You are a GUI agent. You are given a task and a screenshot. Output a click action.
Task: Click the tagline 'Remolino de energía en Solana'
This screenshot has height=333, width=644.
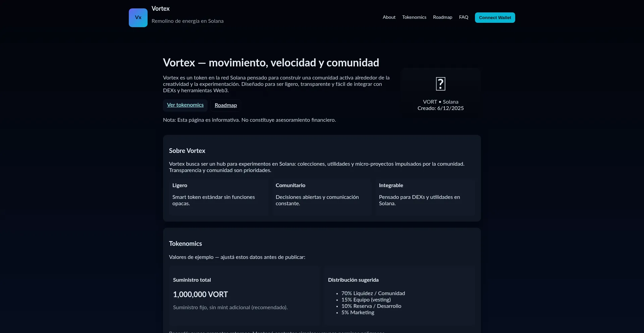point(187,21)
